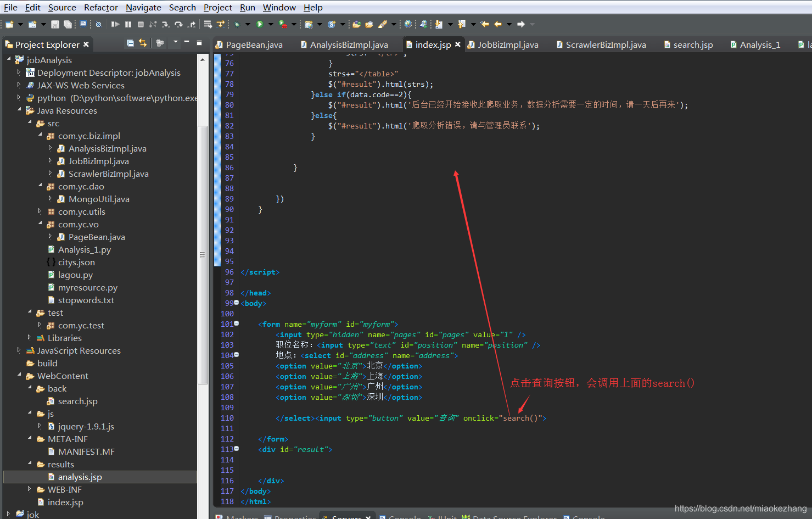Click the Previous Annotation icon
This screenshot has height=519, width=812.
pyautogui.click(x=462, y=24)
